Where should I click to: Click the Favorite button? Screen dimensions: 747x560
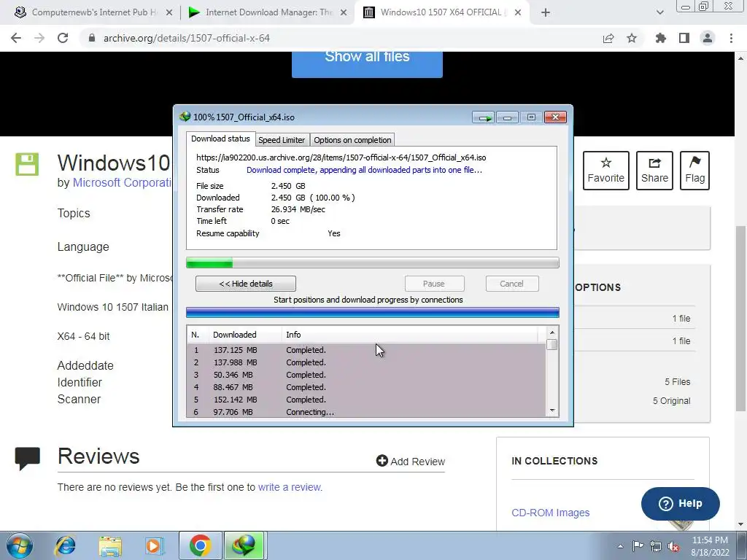606,171
